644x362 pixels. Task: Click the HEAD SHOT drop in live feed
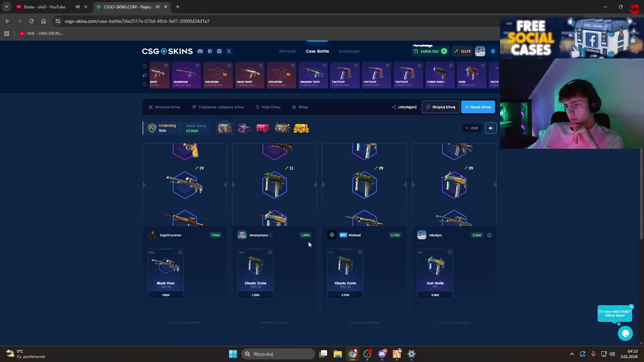pyautogui.click(x=250, y=75)
